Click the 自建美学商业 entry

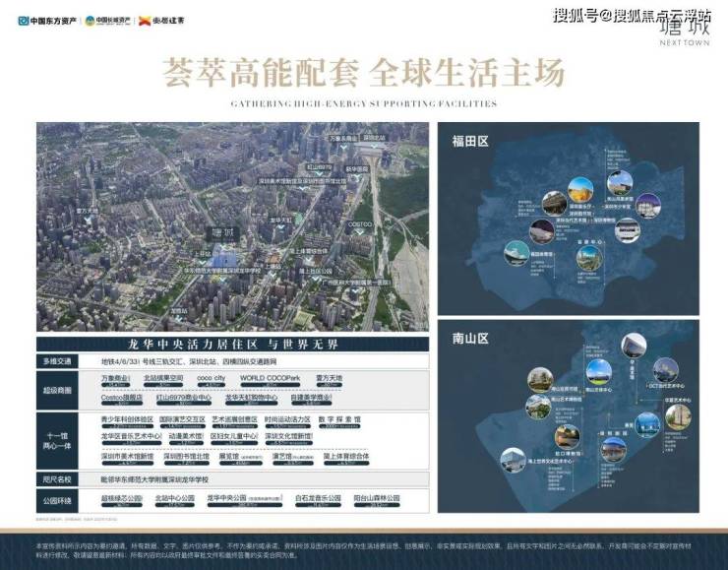[312, 400]
